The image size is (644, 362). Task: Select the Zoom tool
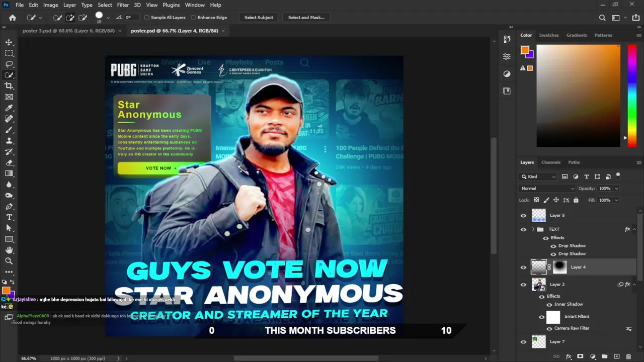(9, 261)
